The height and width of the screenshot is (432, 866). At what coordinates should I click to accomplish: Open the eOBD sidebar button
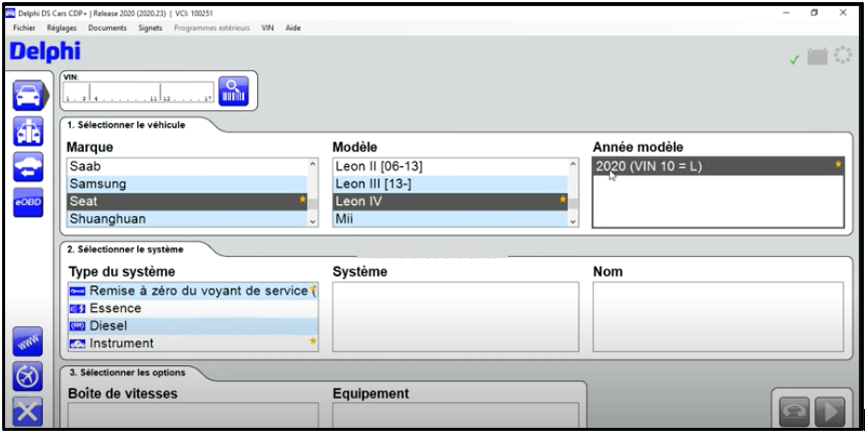pyautogui.click(x=28, y=202)
